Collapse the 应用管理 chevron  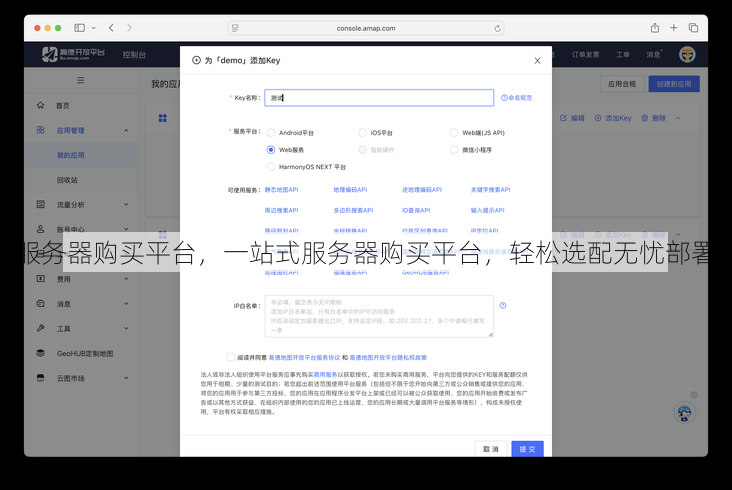click(126, 130)
